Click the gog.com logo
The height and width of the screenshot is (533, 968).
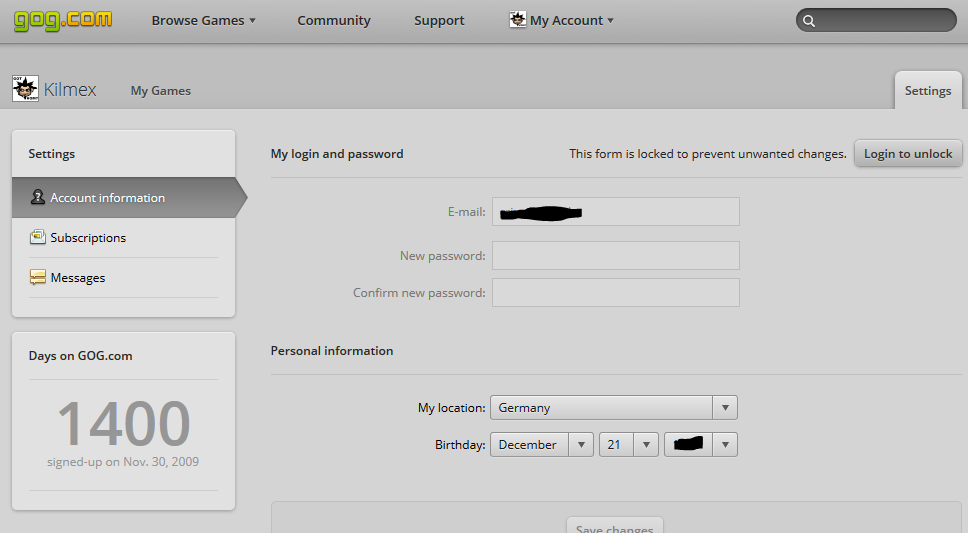pos(62,20)
